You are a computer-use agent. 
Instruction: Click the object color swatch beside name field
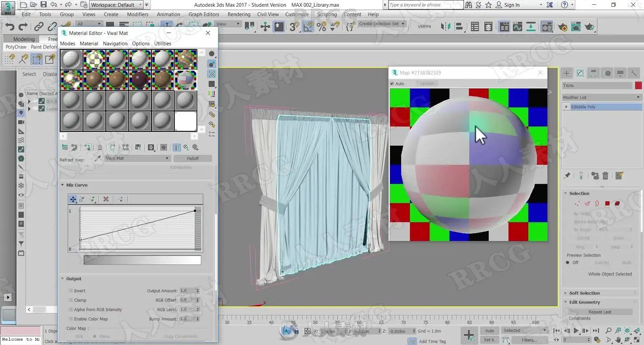(638, 85)
